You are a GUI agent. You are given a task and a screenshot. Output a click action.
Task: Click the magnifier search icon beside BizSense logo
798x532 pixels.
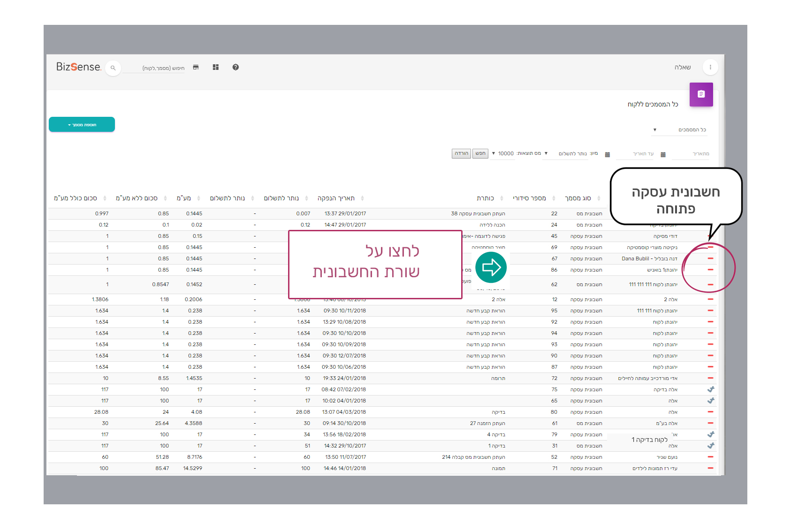pos(113,68)
